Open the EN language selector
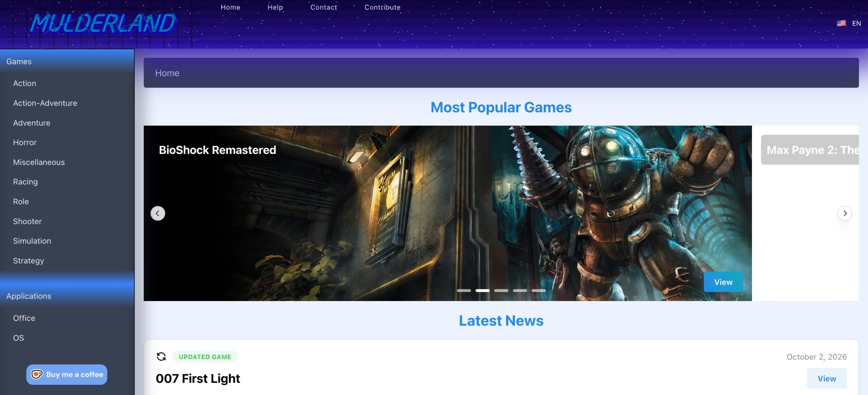This screenshot has width=868, height=395. click(856, 23)
